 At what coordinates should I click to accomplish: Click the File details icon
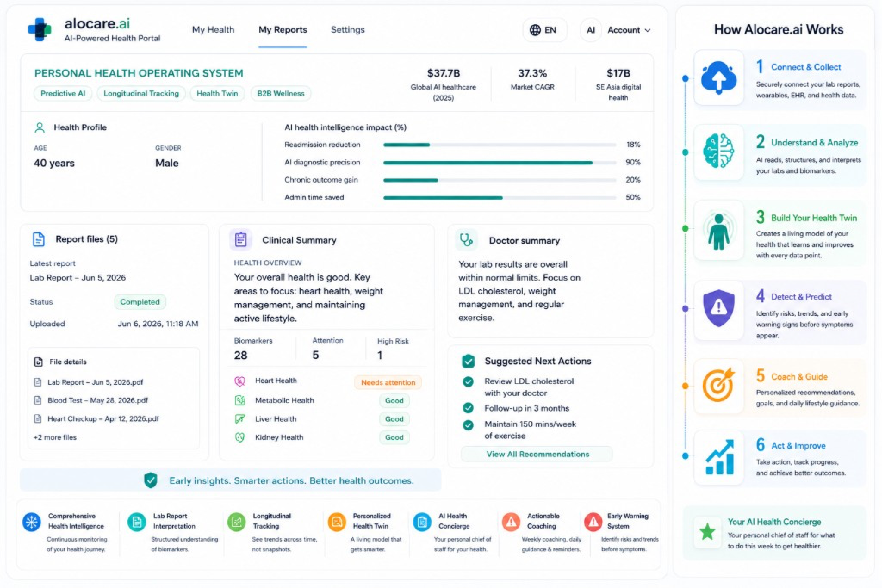coord(38,362)
